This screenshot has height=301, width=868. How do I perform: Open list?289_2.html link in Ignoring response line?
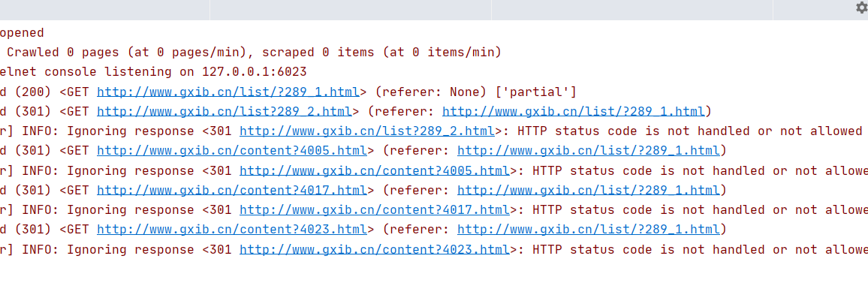click(367, 131)
